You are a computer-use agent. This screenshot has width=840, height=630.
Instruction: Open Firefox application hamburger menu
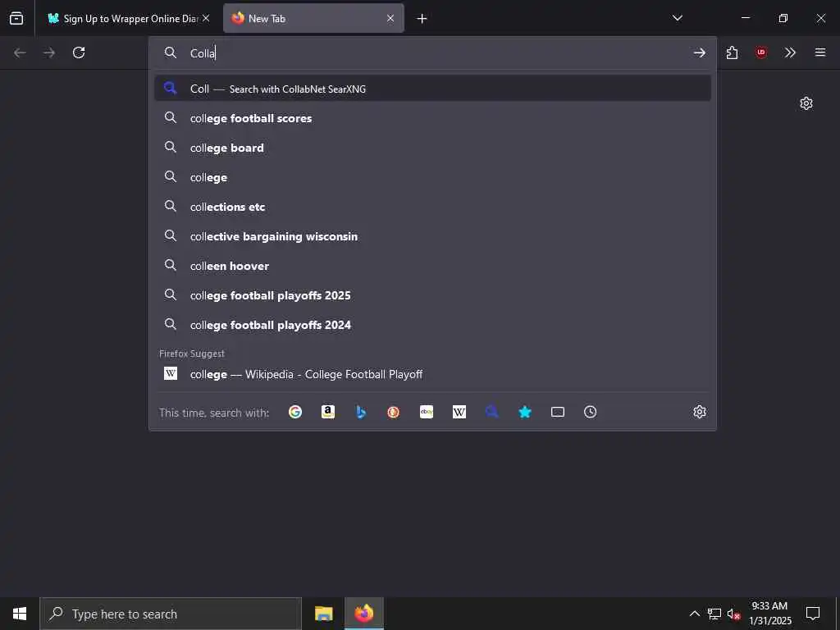pos(820,52)
